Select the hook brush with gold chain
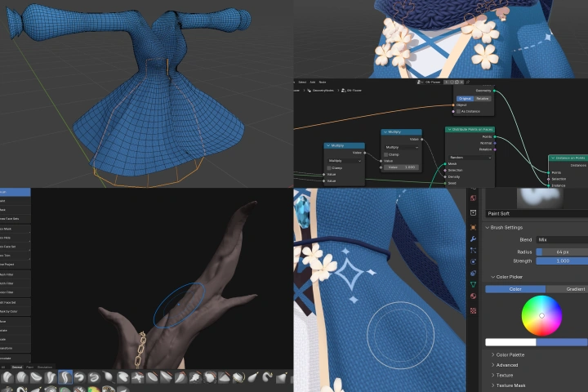 coord(267,377)
